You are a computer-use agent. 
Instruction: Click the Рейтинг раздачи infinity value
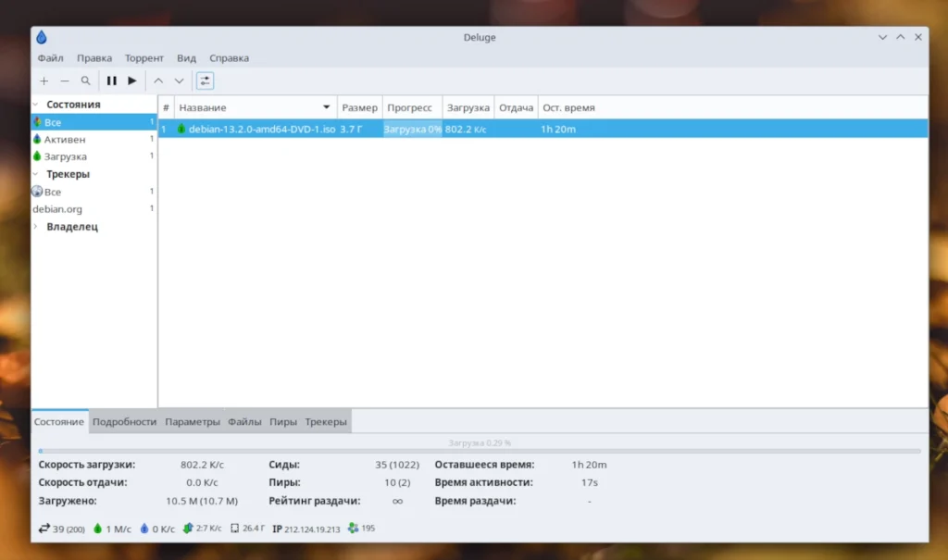pos(397,502)
